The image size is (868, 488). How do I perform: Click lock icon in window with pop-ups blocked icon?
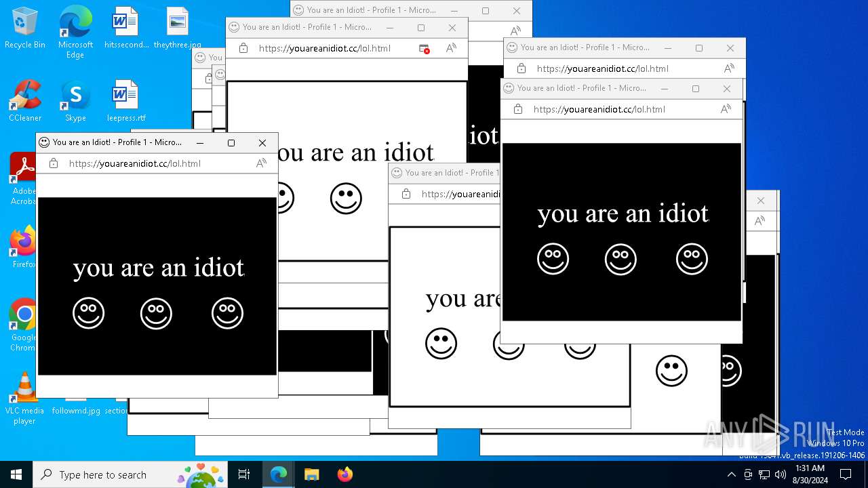pos(243,48)
